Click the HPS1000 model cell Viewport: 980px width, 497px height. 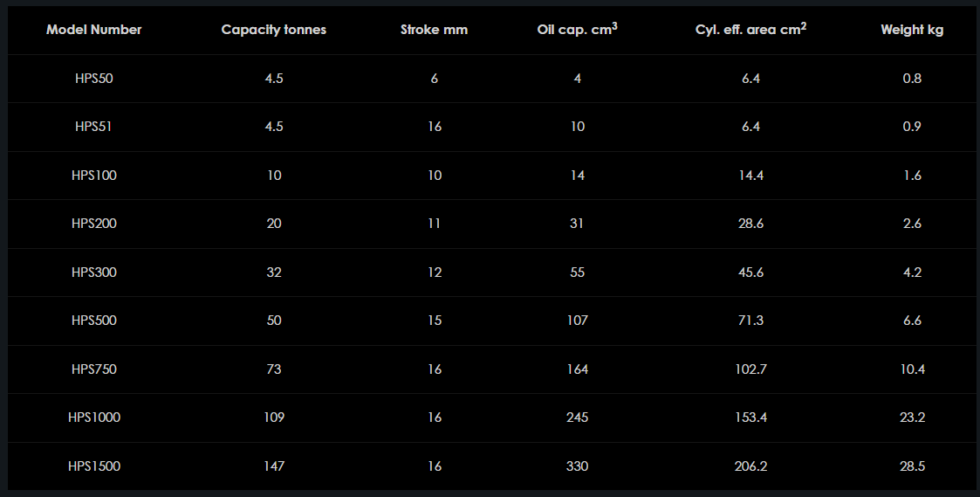pyautogui.click(x=94, y=418)
